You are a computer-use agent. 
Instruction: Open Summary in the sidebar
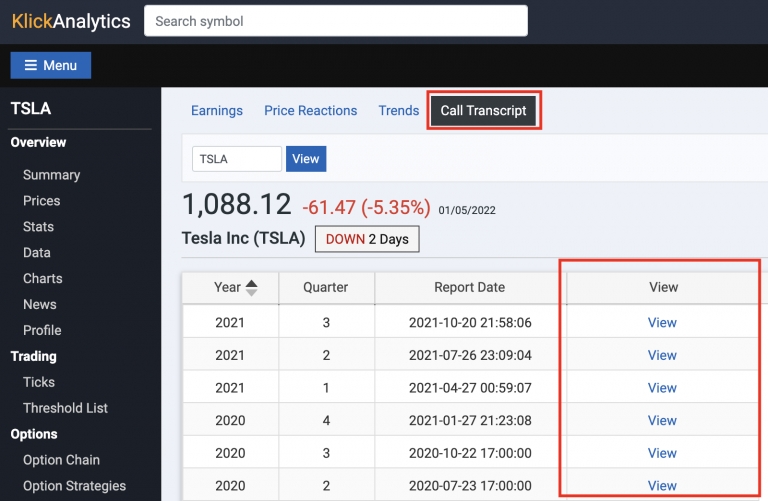pos(51,175)
